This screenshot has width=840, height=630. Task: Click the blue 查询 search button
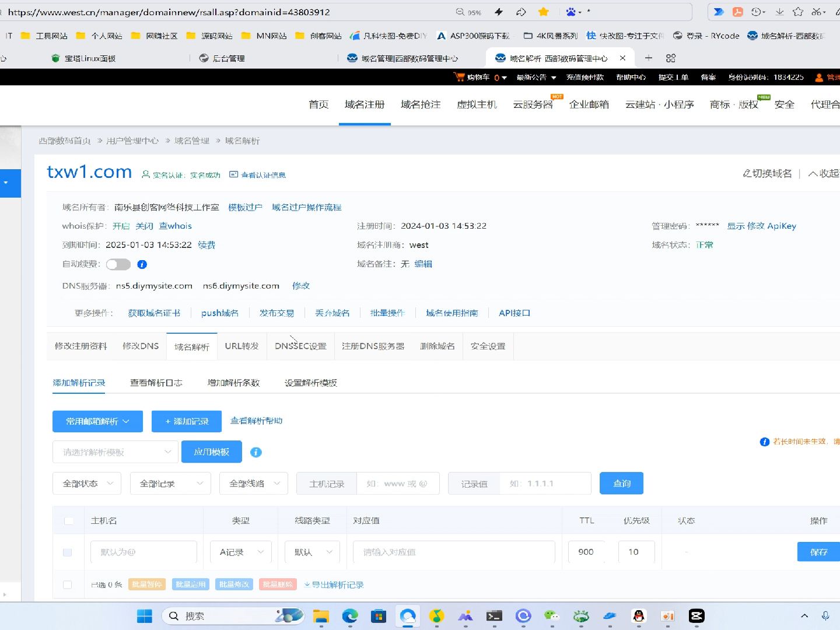click(621, 483)
